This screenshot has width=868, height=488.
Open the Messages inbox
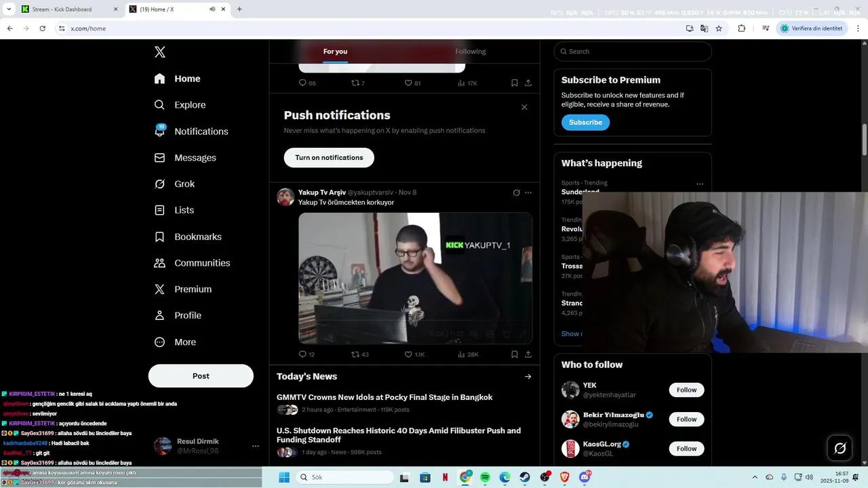click(x=186, y=158)
